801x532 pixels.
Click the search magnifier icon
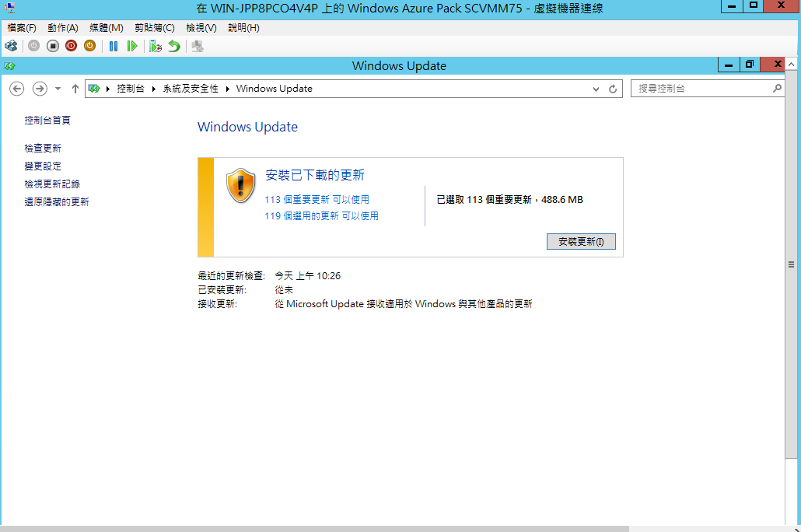pyautogui.click(x=777, y=89)
